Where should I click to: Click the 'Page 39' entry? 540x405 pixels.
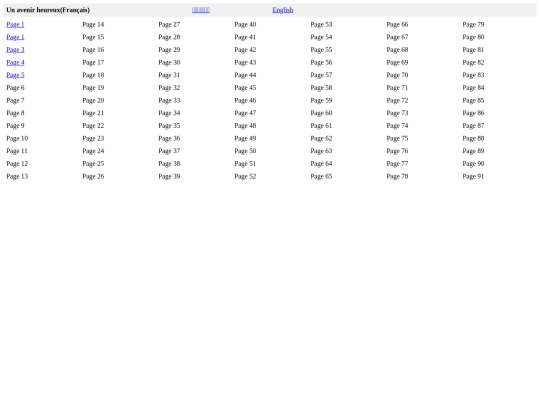click(169, 176)
